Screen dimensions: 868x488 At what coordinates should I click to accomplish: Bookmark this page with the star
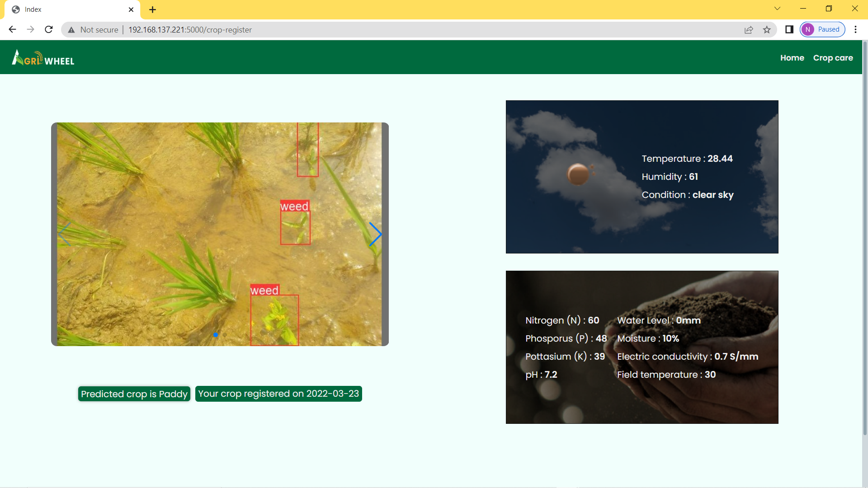click(x=767, y=30)
